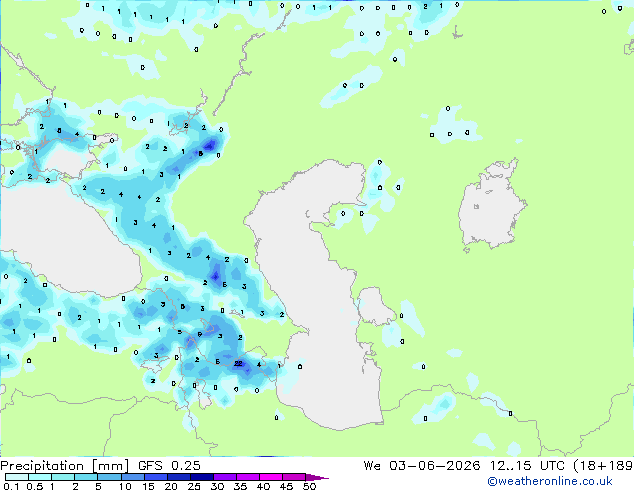Click the 2 to 5 mm legend swatch
The height and width of the screenshot is (490, 634).
pos(86,477)
